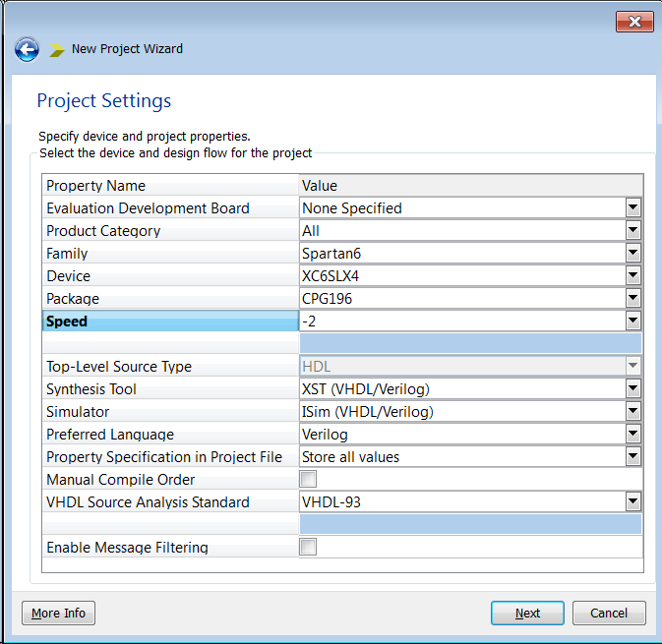Click the New Project Wizard logo icon

[x=57, y=49]
